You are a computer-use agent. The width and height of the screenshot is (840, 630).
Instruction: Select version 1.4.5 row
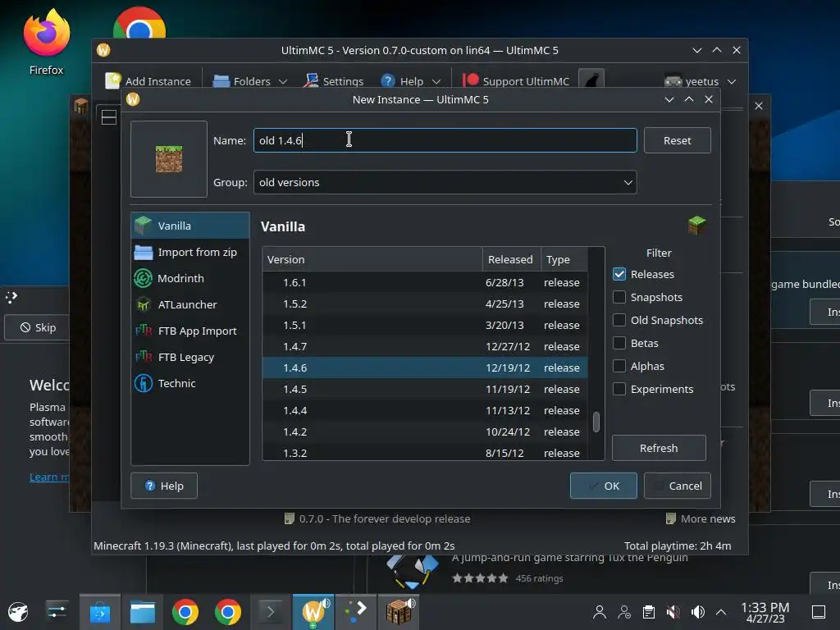pyautogui.click(x=425, y=390)
